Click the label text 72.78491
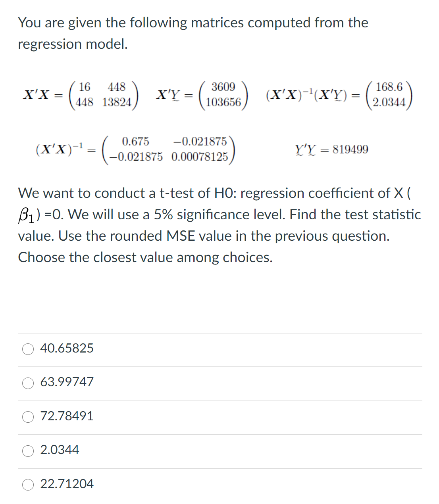The width and height of the screenshot is (439, 504). point(67,416)
